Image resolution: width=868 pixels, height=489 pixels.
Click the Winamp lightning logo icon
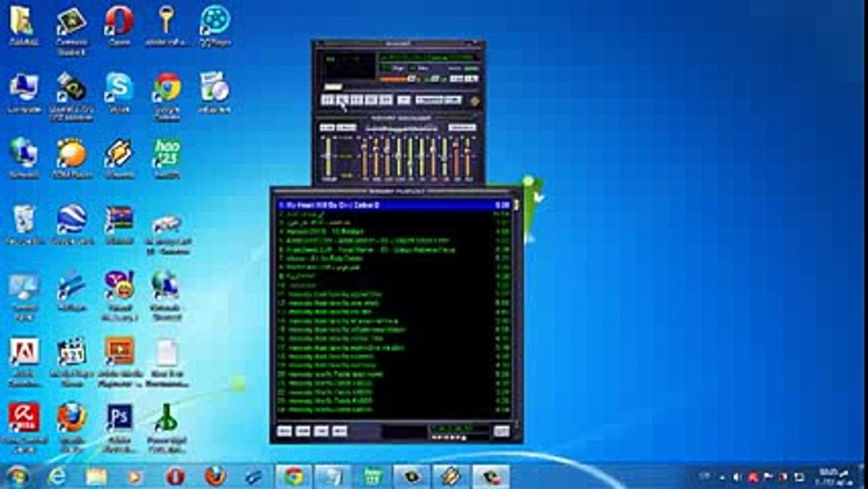click(x=475, y=101)
